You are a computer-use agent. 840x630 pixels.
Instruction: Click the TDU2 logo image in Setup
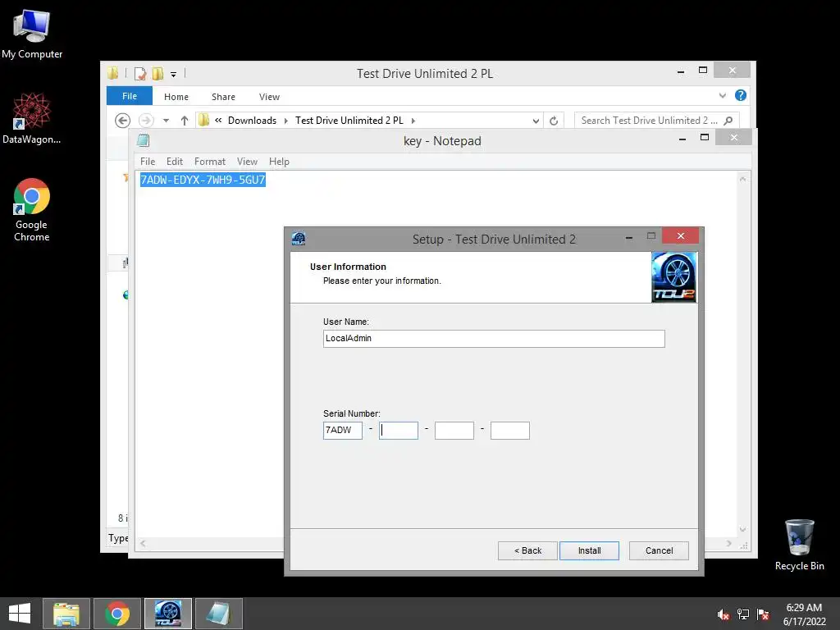tap(674, 277)
